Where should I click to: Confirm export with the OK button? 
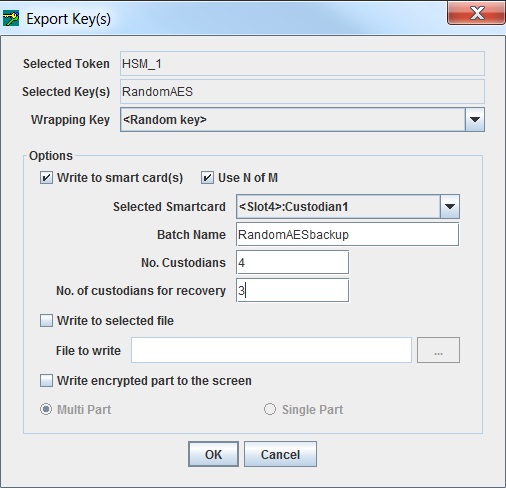pyautogui.click(x=213, y=454)
